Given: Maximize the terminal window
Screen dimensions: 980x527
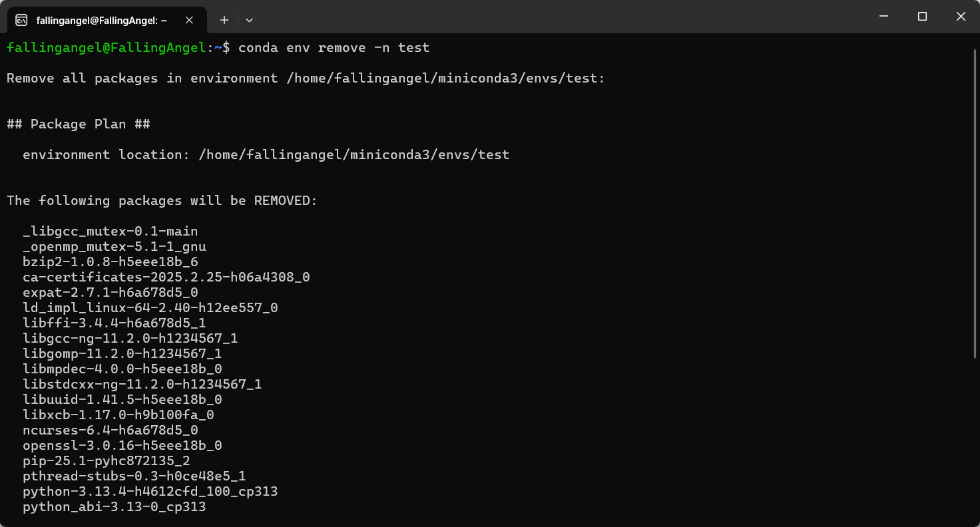Looking at the screenshot, I should tap(922, 17).
